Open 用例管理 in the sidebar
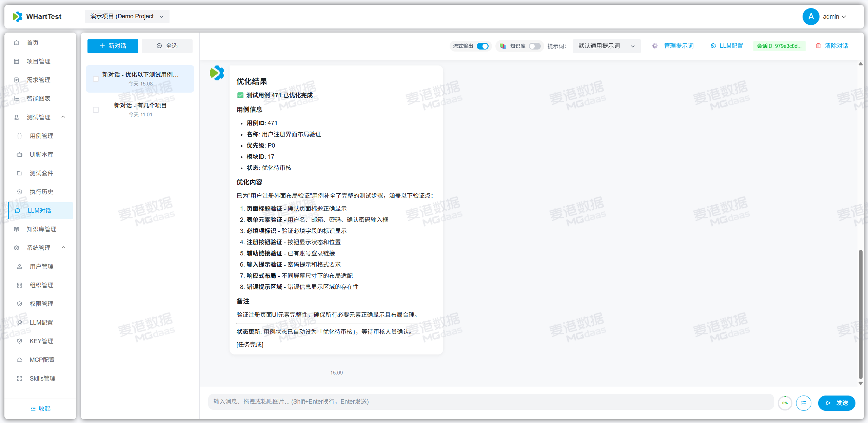The width and height of the screenshot is (868, 423). 41,136
